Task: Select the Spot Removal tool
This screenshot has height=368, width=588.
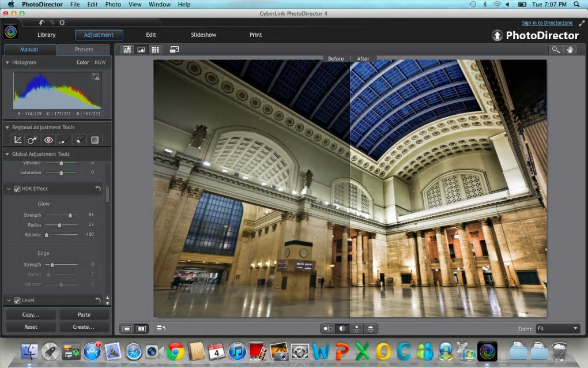Action: click(x=33, y=140)
